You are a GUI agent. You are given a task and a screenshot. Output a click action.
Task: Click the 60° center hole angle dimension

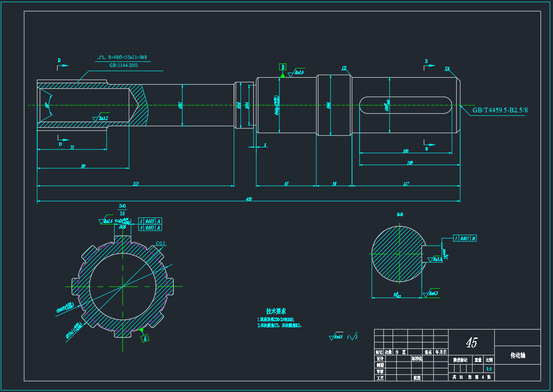pyautogui.click(x=47, y=105)
